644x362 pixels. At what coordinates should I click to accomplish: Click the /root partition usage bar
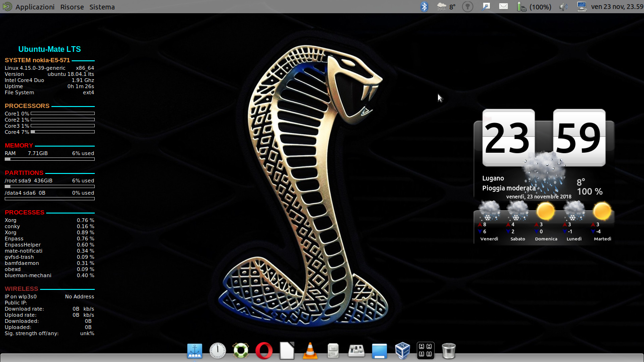[x=50, y=187]
